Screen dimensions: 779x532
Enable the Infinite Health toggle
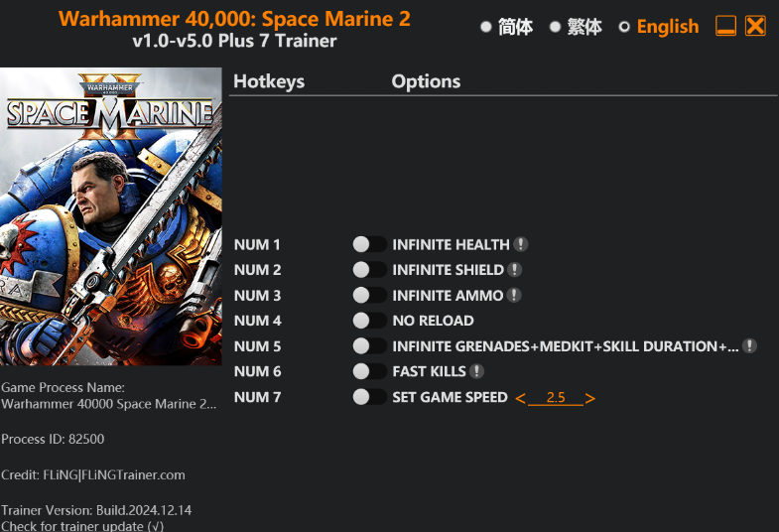pyautogui.click(x=369, y=244)
